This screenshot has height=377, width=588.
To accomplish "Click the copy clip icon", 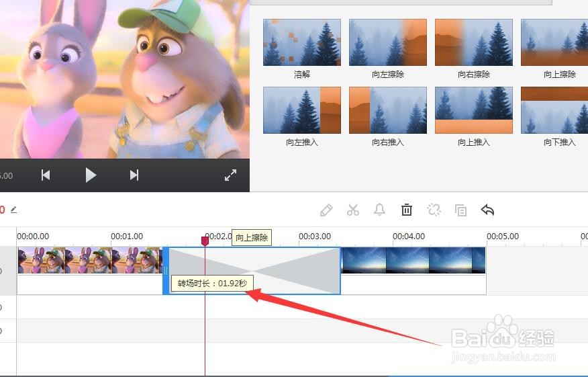I will click(460, 210).
